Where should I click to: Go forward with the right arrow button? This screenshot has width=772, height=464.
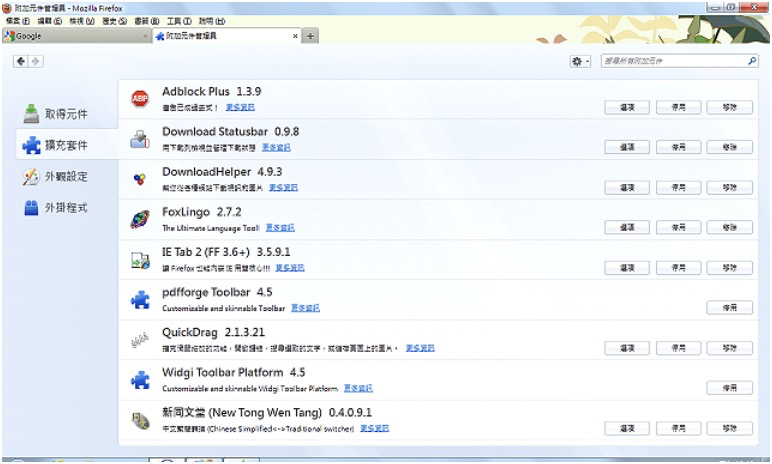click(x=35, y=61)
